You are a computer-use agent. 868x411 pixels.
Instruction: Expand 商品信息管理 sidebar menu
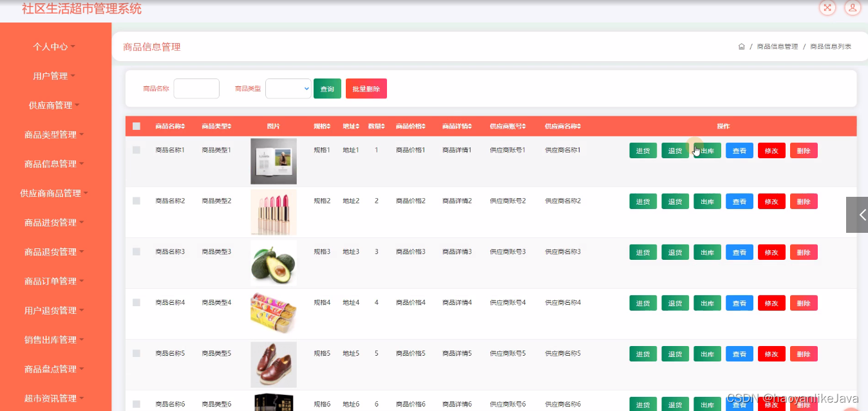click(x=55, y=164)
